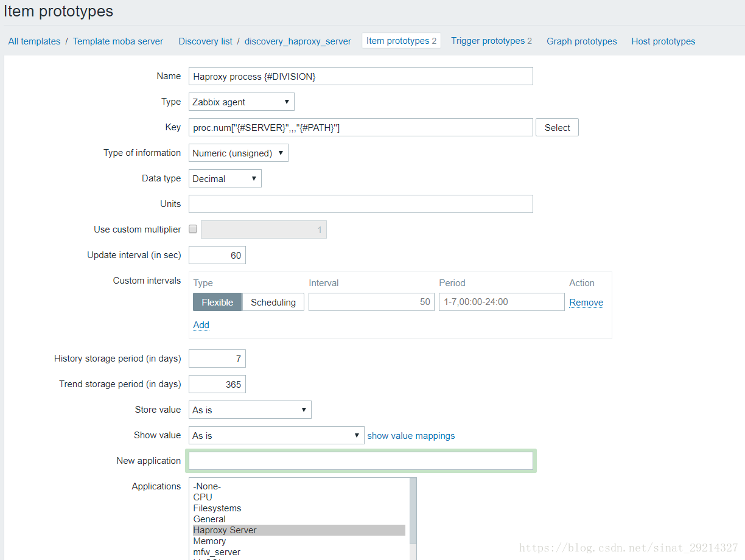Go to the Graph prototypes tab
745x560 pixels.
(581, 41)
